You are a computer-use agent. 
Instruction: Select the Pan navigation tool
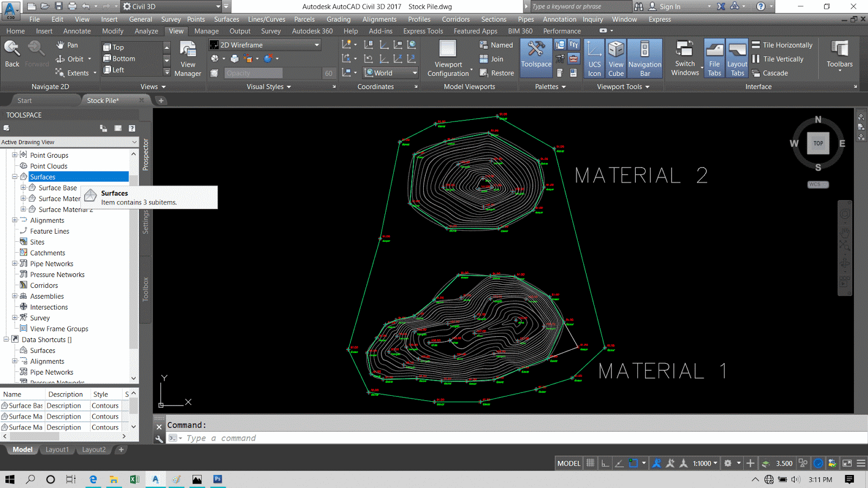coord(67,45)
